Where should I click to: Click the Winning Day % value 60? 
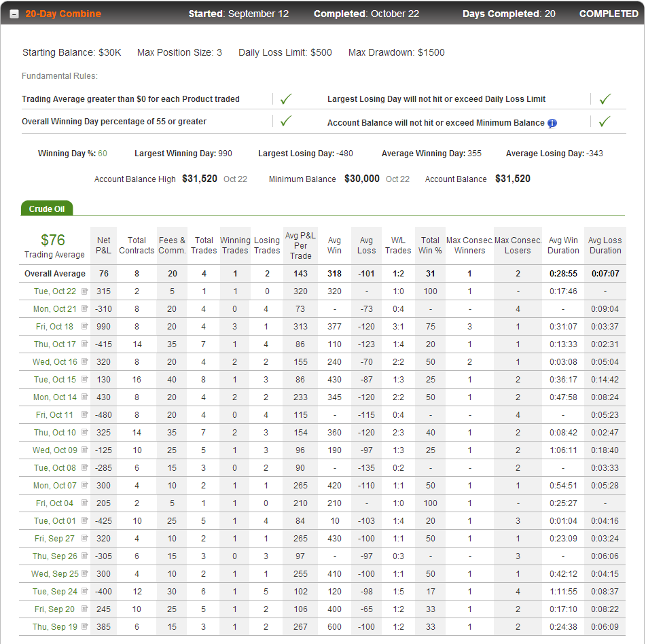(103, 154)
